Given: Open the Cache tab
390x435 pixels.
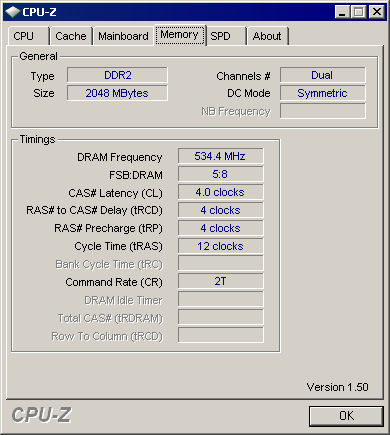Looking at the screenshot, I should click(71, 36).
